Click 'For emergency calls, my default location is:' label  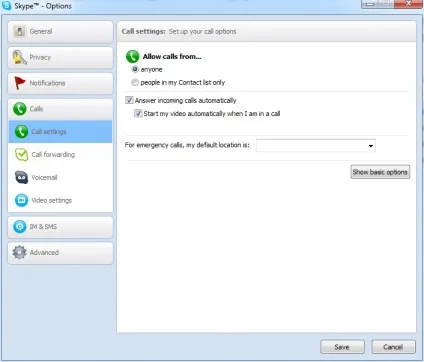pos(187,145)
